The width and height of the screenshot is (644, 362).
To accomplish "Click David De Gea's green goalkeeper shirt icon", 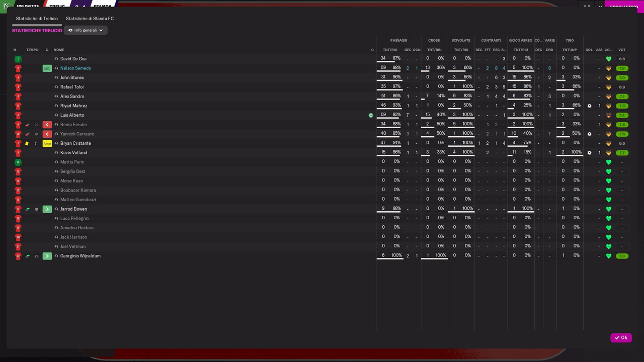I will click(x=18, y=59).
